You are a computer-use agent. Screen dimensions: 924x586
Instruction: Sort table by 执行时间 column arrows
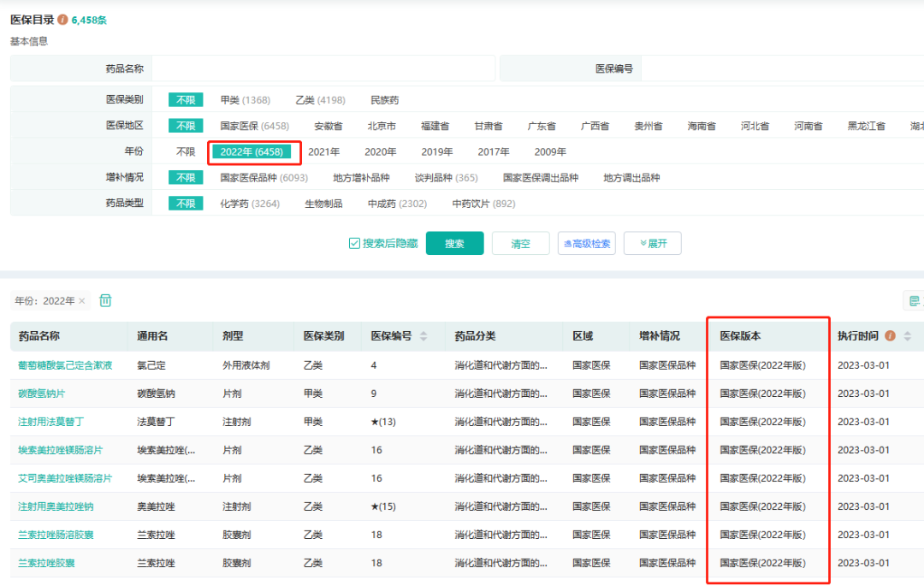tap(908, 336)
